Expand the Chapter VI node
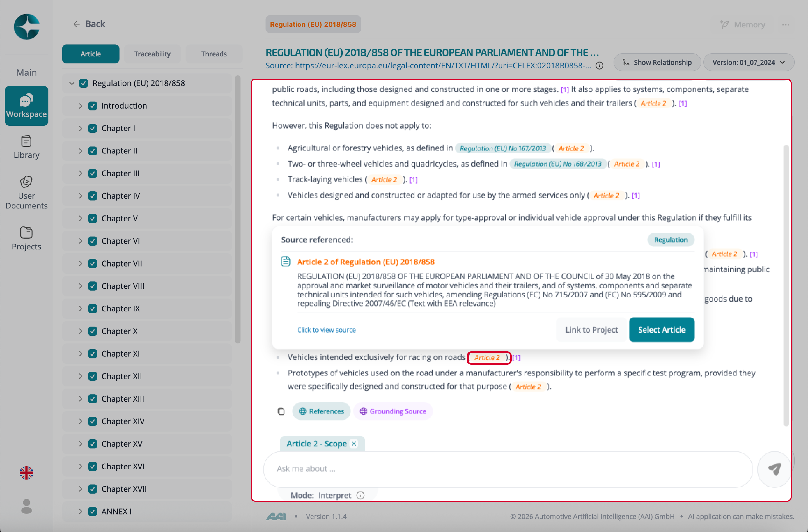The width and height of the screenshot is (808, 532). (81, 241)
